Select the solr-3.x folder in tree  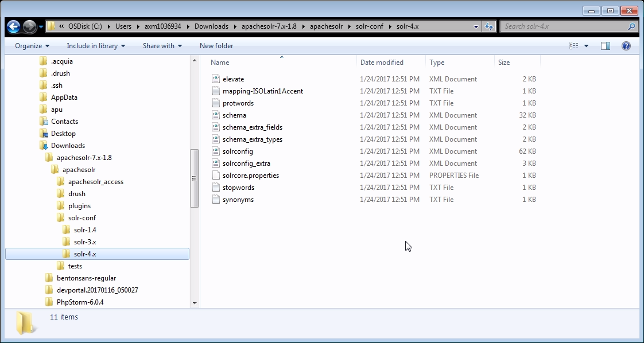coord(85,242)
